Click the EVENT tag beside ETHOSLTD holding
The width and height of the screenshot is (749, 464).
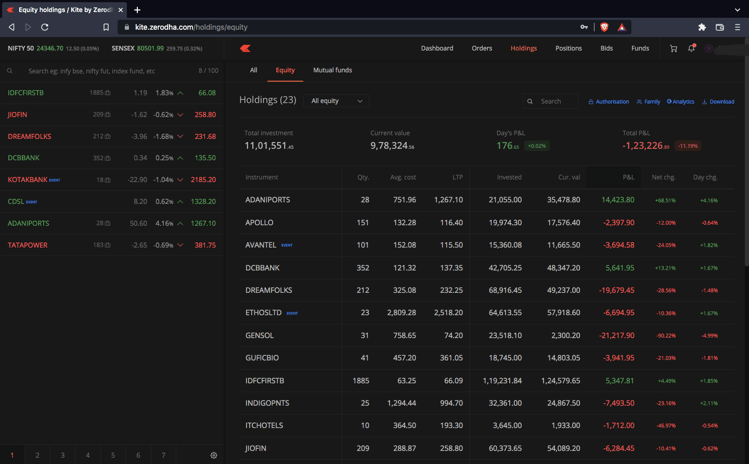292,313
